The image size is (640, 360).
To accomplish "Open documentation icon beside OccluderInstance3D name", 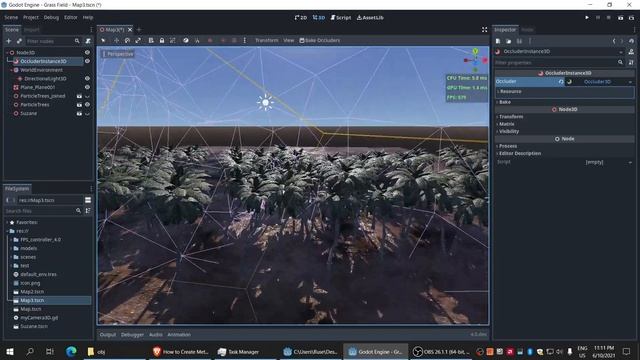I will pyautogui.click(x=631, y=51).
